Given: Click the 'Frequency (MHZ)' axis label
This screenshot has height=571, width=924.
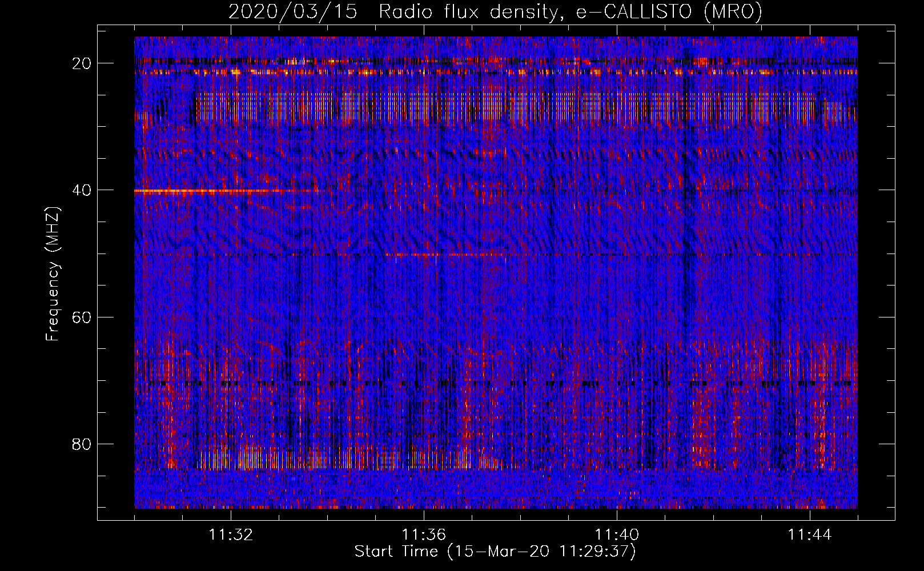Looking at the screenshot, I should click(53, 274).
